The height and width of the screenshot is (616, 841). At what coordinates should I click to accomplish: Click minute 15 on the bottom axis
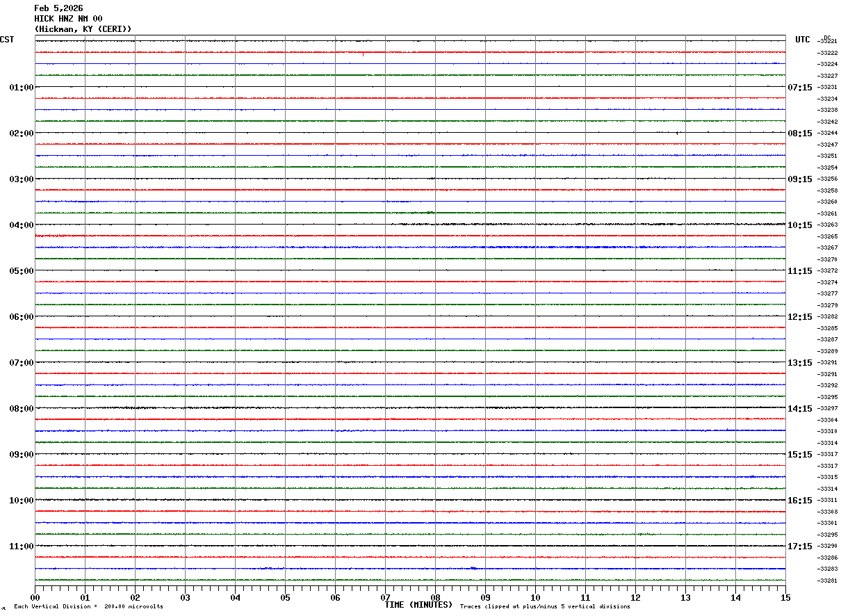(x=785, y=597)
